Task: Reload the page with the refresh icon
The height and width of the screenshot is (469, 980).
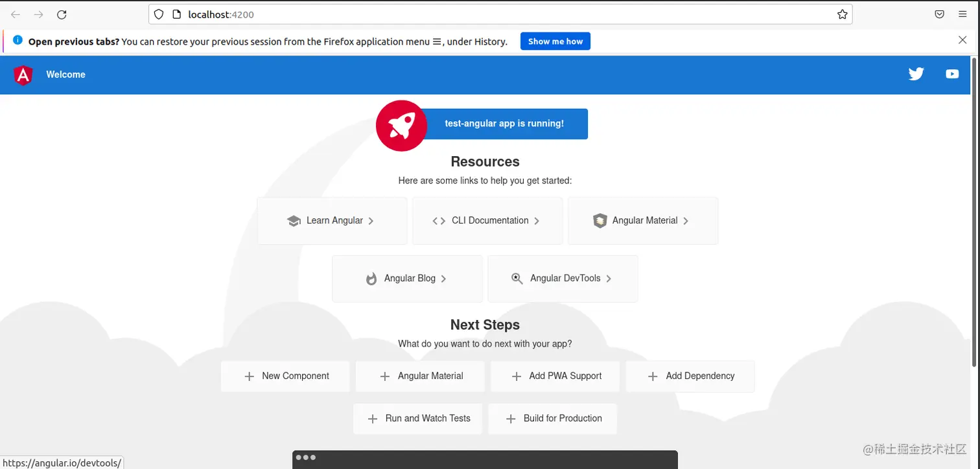Action: click(62, 14)
